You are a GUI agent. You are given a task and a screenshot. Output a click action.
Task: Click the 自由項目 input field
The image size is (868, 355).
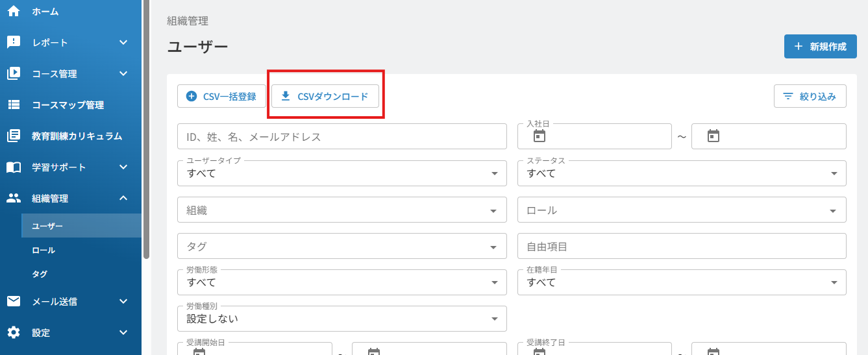[x=682, y=246]
